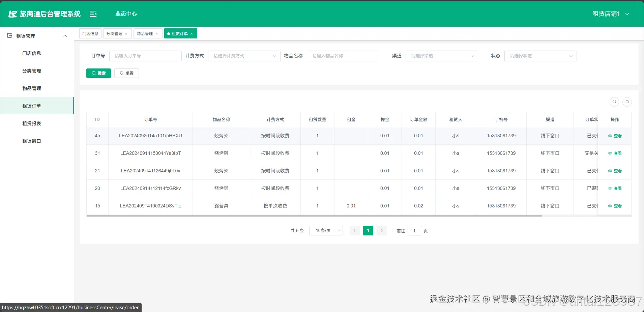Click the 租赁管理 menu icon
The height and width of the screenshot is (312, 644).
[9, 36]
